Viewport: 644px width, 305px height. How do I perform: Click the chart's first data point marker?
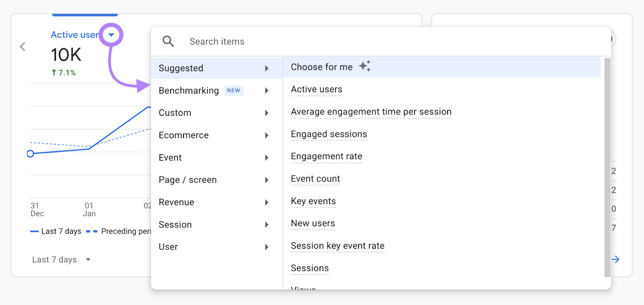(30, 154)
